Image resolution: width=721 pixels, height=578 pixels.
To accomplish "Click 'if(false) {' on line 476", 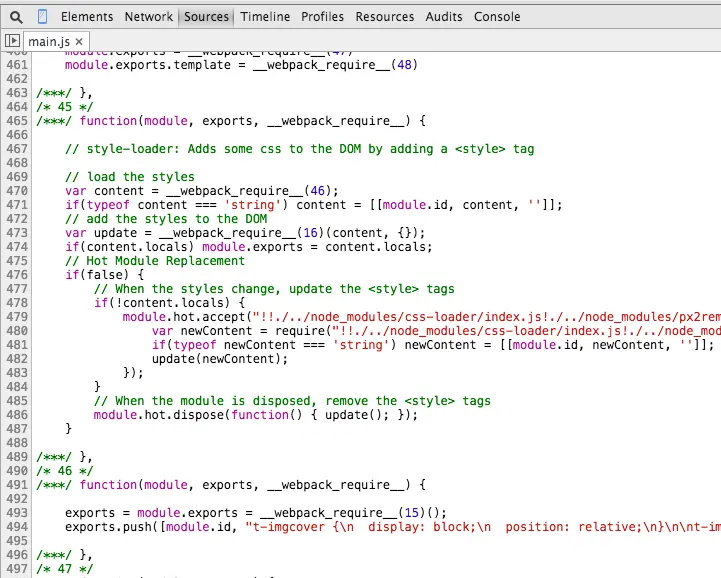I will click(x=104, y=275).
